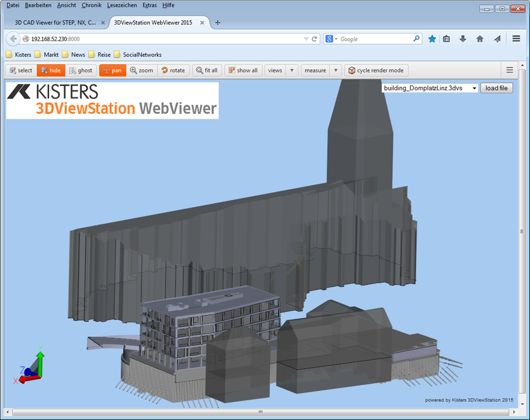This screenshot has width=530, height=420.
Task: Click the views button
Action: click(275, 71)
